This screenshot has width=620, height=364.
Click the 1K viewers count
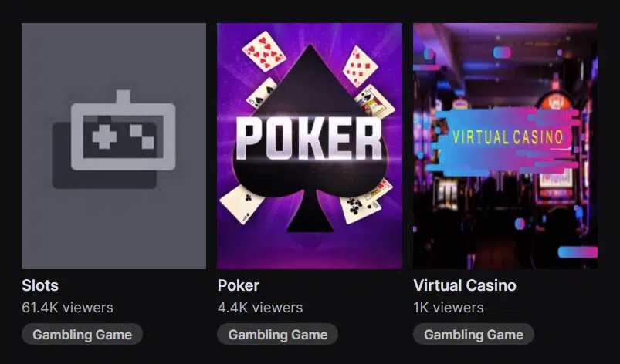449,308
